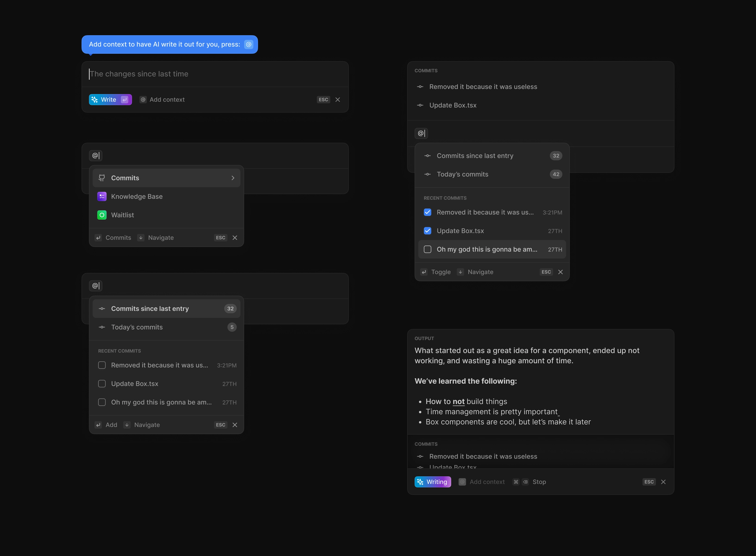This screenshot has width=756, height=556.
Task: Click disabled Add context in Output panel
Action: pos(482,482)
